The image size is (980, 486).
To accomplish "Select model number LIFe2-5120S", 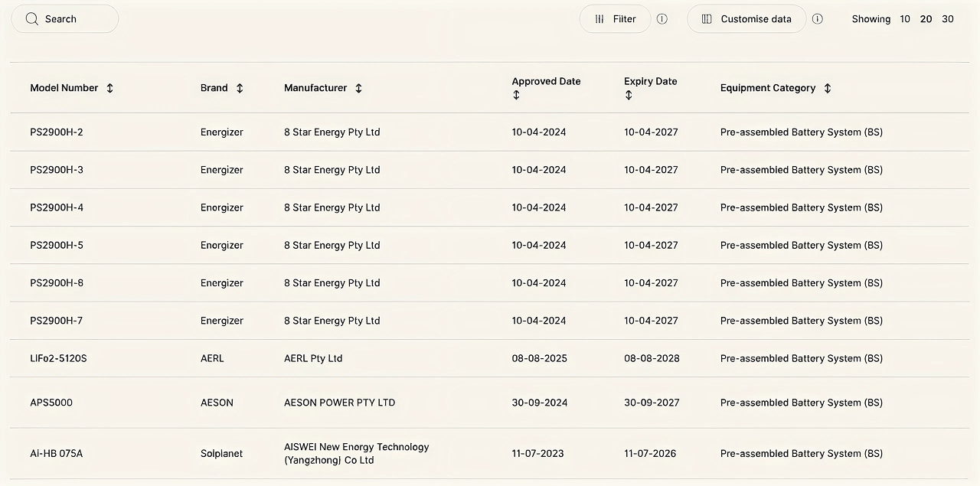I will pos(58,358).
